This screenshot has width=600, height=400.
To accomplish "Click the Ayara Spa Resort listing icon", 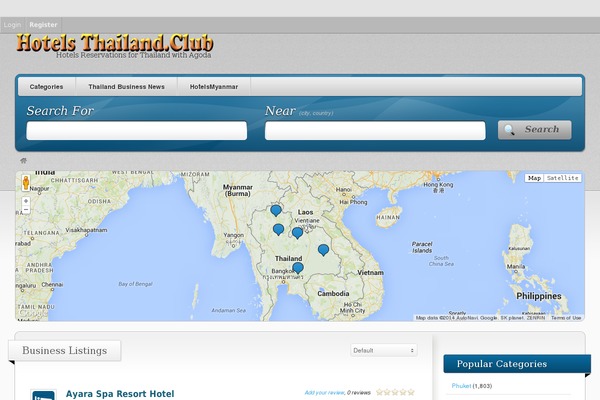I will (x=44, y=395).
